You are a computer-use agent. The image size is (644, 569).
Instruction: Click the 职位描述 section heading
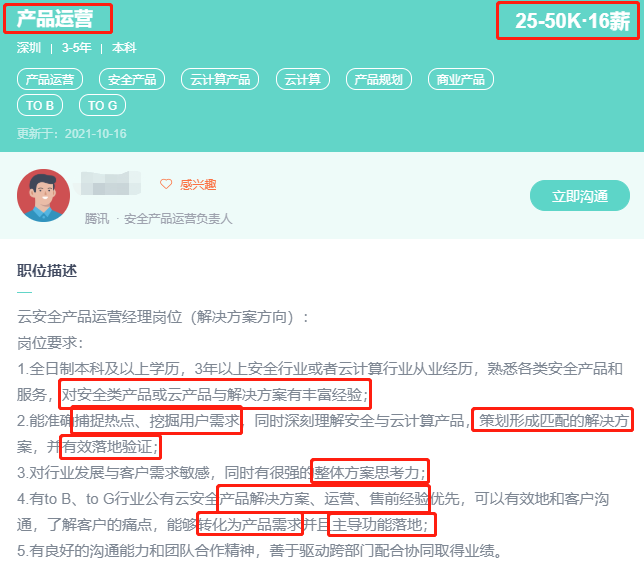click(47, 271)
